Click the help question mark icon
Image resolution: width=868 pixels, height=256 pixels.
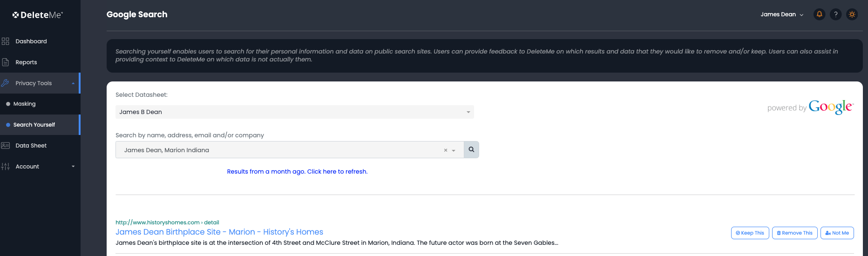coord(836,14)
